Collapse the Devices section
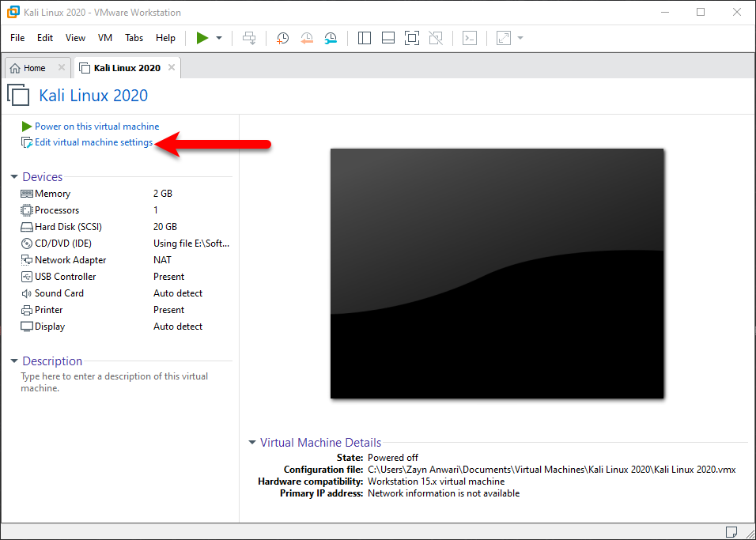The width and height of the screenshot is (756, 540). click(x=14, y=177)
